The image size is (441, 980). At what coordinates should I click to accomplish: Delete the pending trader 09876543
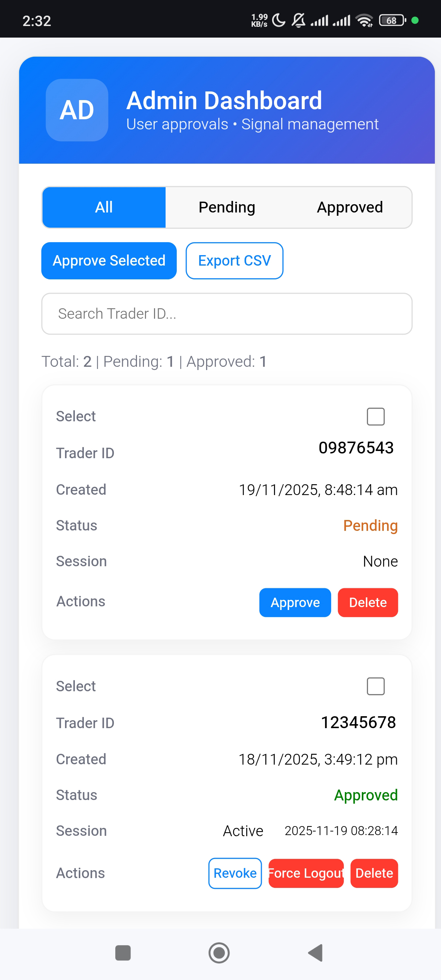(x=368, y=602)
